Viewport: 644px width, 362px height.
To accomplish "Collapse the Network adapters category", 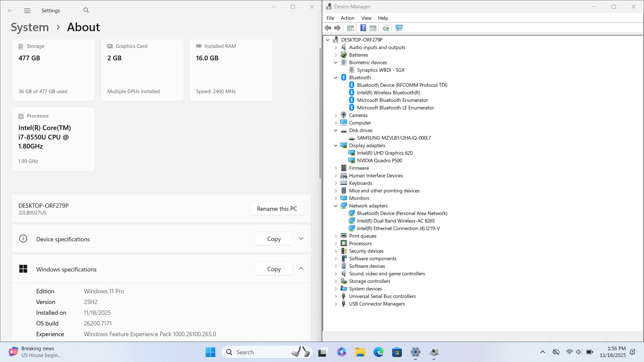I will pyautogui.click(x=336, y=206).
